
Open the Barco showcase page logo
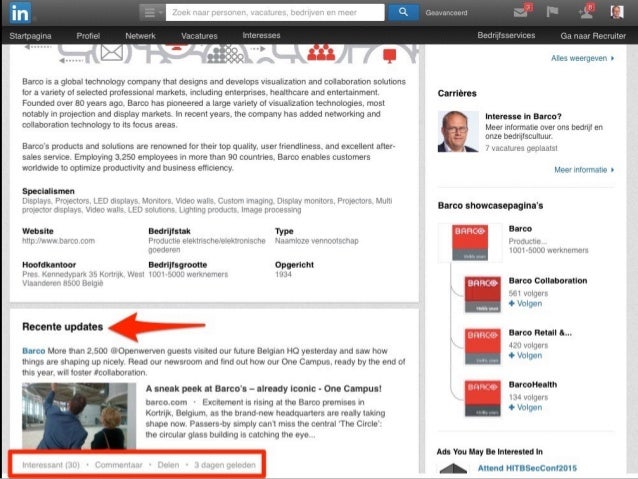click(x=470, y=243)
